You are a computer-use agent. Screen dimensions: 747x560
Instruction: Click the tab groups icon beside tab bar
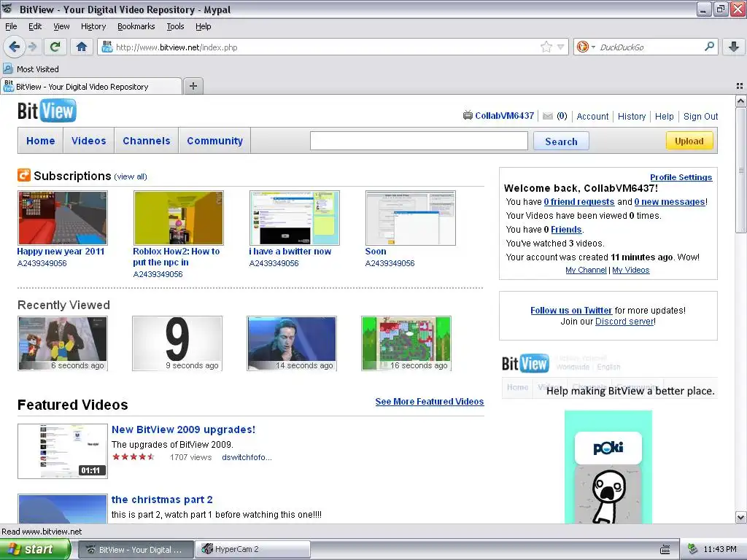740,86
